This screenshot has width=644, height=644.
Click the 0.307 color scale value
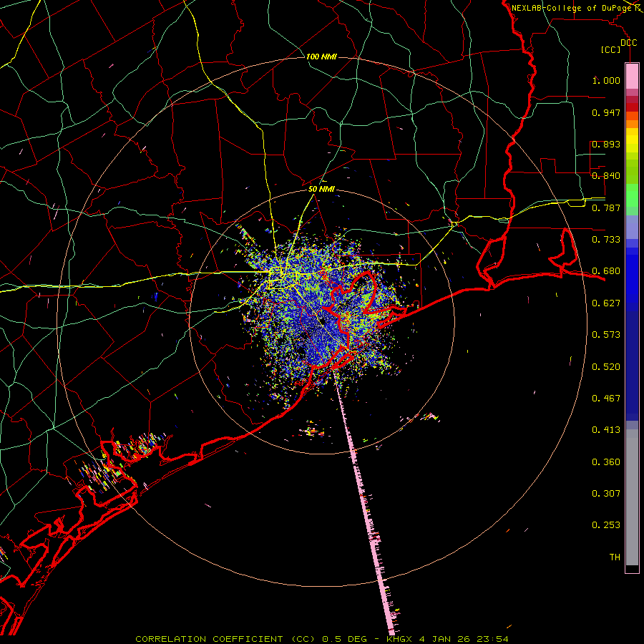pyautogui.click(x=606, y=494)
